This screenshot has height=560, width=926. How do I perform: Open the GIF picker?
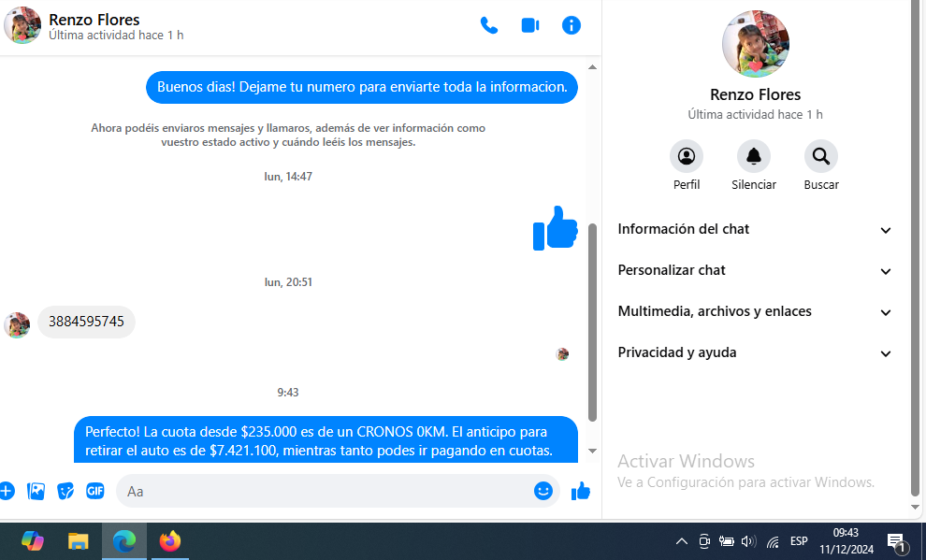[x=94, y=491]
